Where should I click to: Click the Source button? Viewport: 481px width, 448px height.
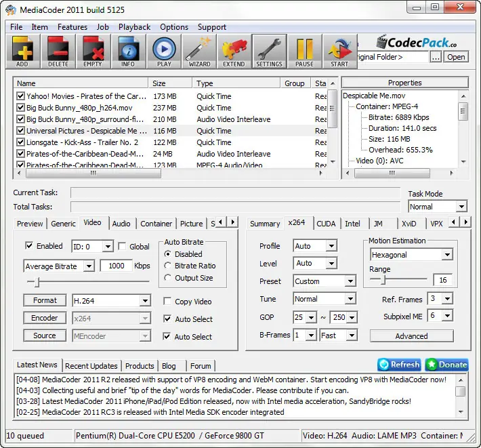pyautogui.click(x=45, y=335)
